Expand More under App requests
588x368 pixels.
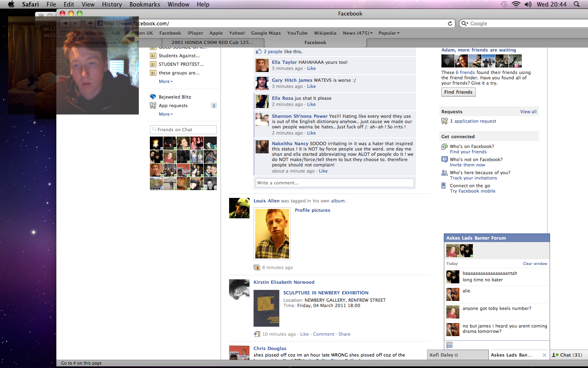[166, 114]
